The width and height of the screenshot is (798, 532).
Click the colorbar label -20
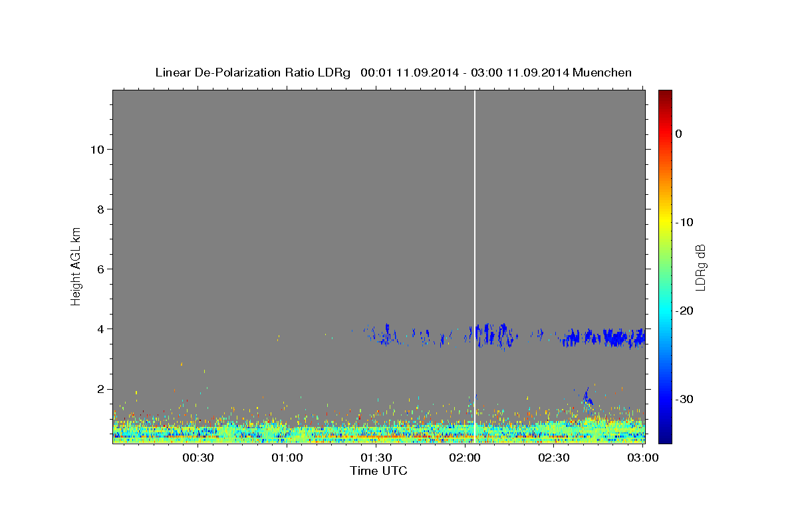(685, 311)
